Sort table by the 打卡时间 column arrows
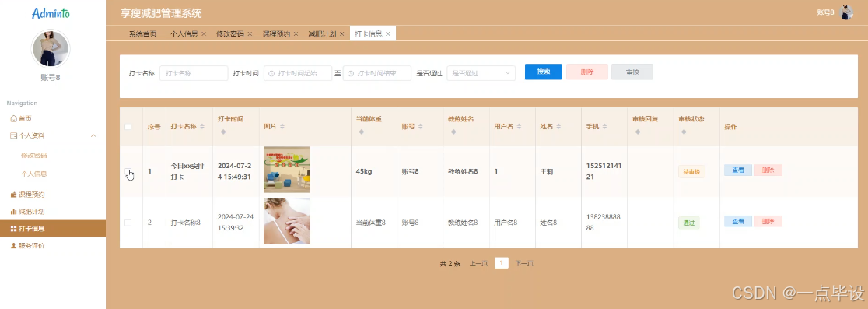Image resolution: width=868 pixels, height=309 pixels. pos(223,132)
